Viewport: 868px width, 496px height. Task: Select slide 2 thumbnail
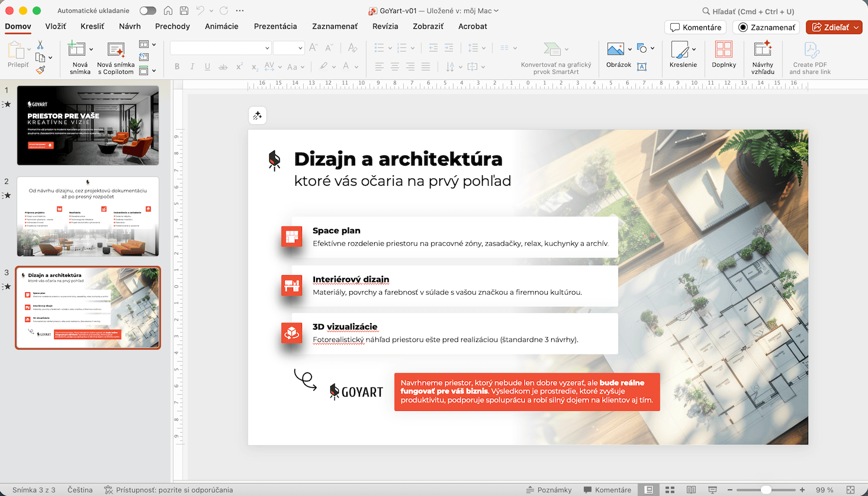click(x=88, y=216)
